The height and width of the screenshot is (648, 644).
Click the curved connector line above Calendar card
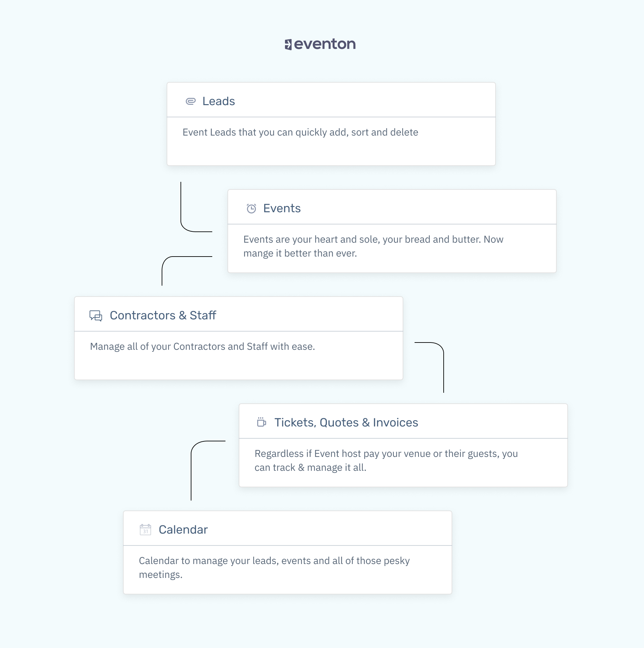click(x=208, y=470)
